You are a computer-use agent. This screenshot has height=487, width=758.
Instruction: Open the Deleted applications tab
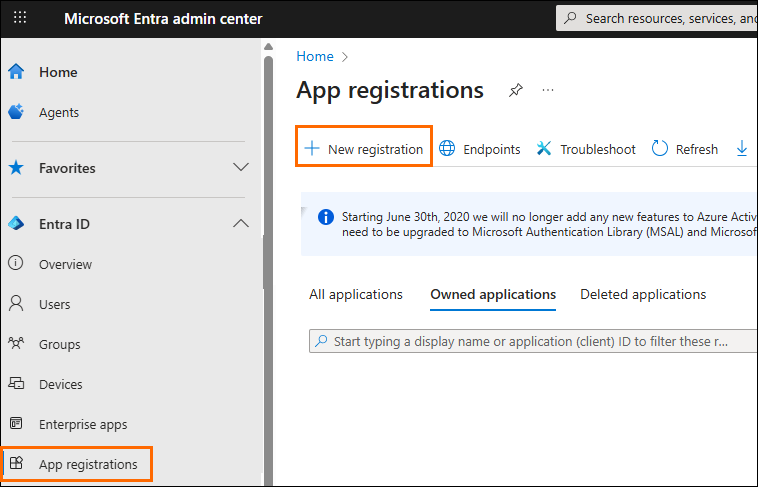tap(643, 294)
